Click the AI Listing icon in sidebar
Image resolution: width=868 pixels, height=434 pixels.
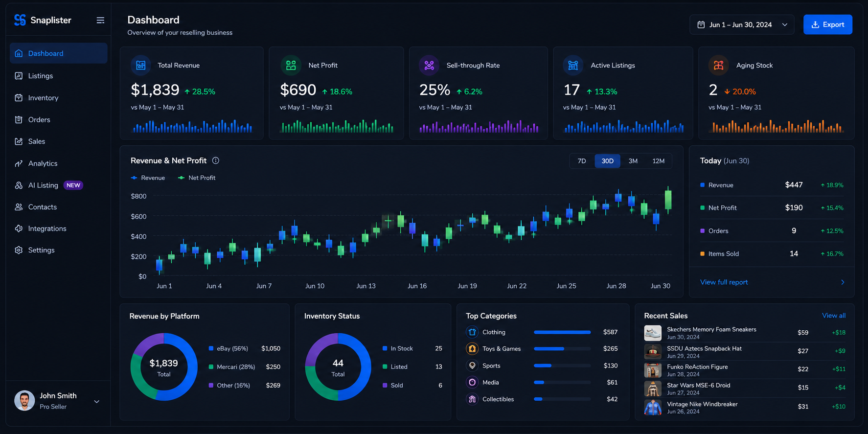19,185
